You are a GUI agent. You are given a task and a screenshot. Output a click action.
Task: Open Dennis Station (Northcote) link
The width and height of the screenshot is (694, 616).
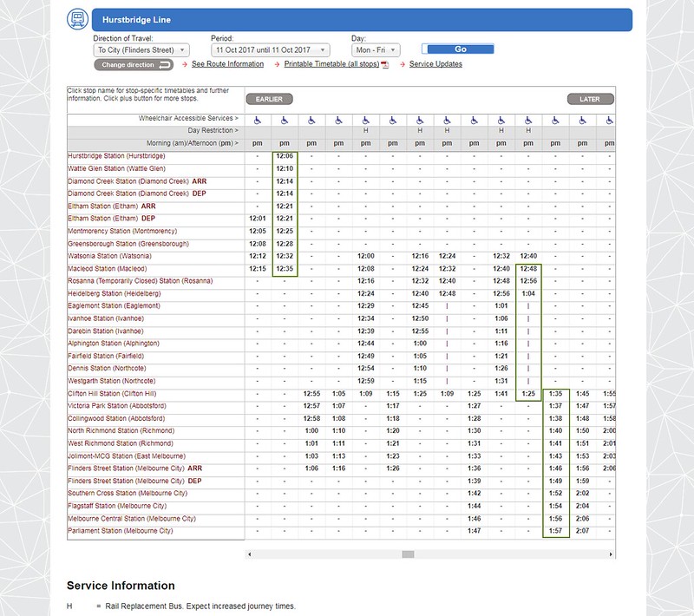click(107, 368)
